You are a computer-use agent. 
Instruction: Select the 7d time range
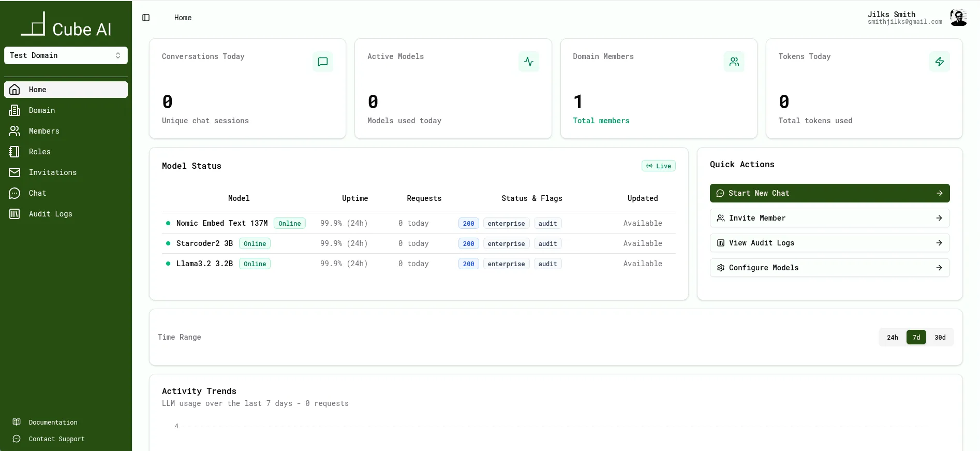click(x=916, y=337)
